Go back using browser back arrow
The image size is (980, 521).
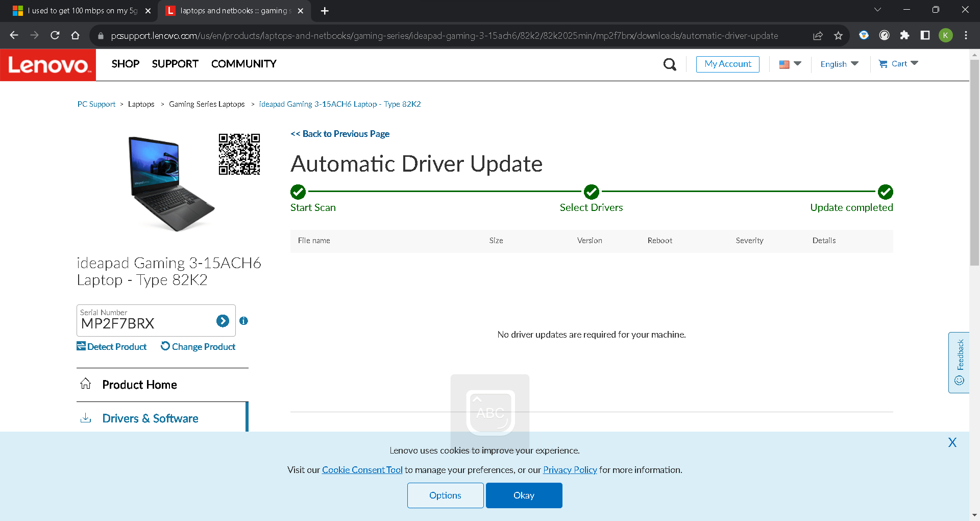point(14,35)
